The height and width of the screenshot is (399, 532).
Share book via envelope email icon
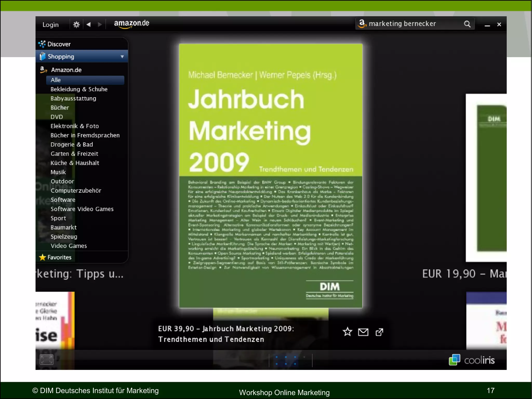[x=363, y=332]
